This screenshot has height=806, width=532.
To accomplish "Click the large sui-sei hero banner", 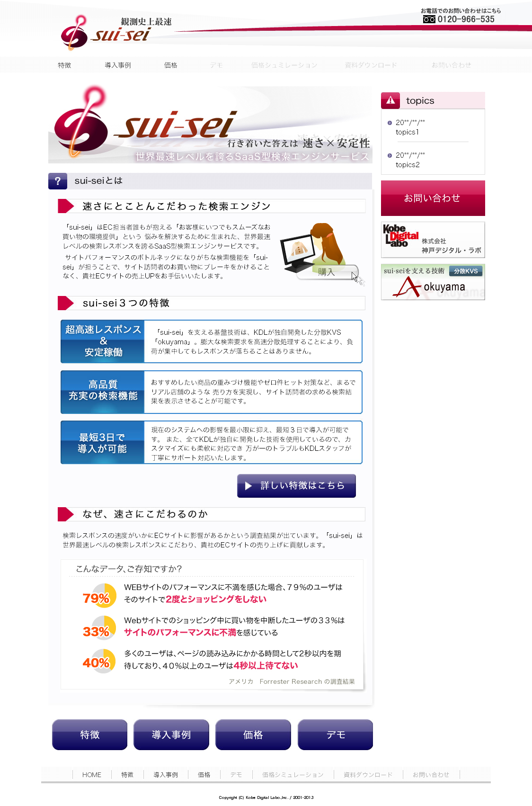I will pyautogui.click(x=210, y=125).
